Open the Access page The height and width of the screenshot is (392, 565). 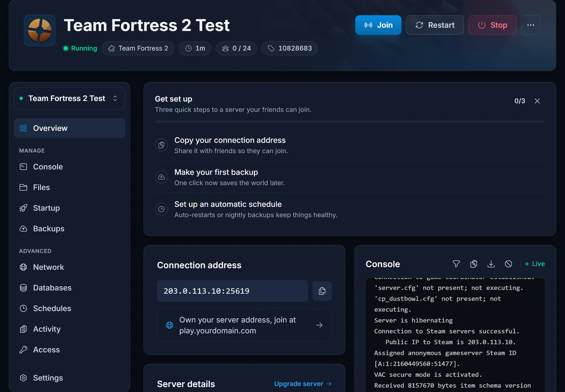point(70,350)
